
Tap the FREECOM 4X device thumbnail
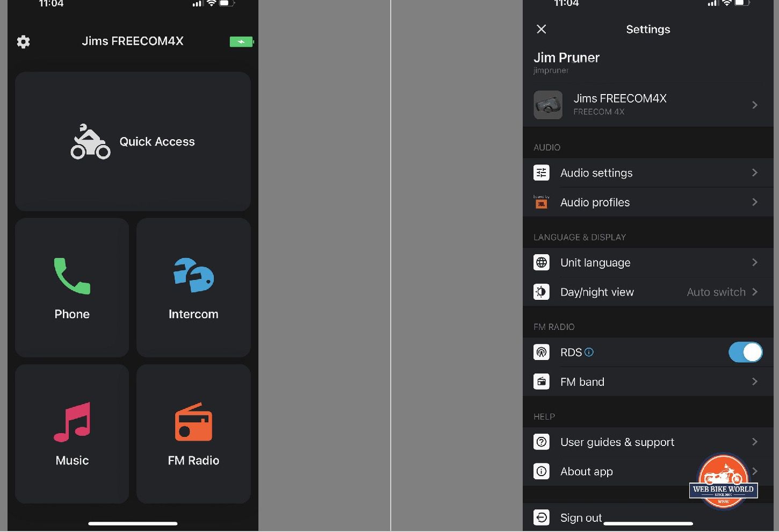click(x=548, y=105)
